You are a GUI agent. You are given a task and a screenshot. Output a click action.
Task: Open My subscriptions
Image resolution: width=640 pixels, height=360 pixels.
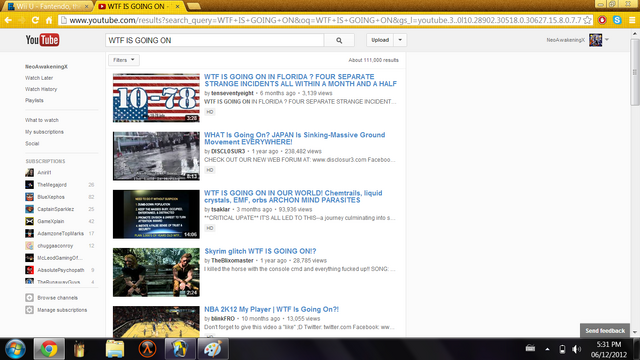coord(44,132)
